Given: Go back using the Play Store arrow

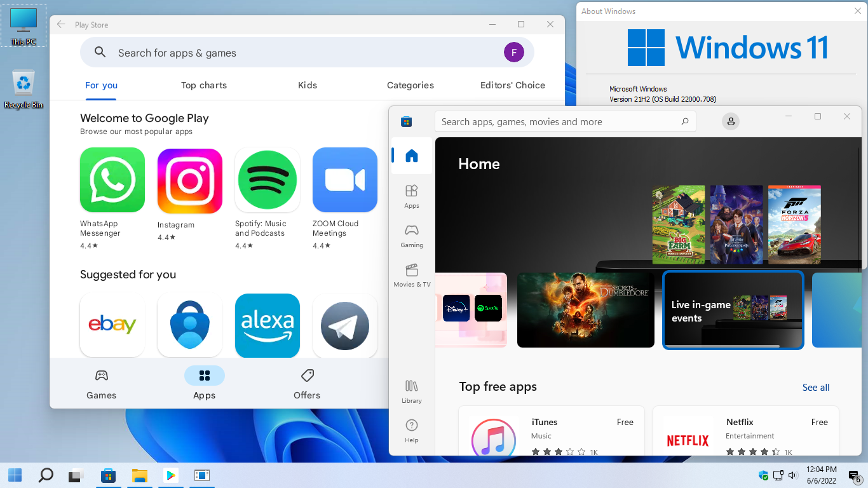Looking at the screenshot, I should tap(61, 25).
